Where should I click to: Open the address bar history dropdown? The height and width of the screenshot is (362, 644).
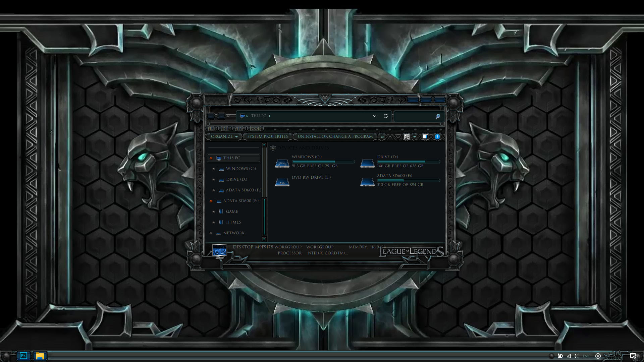[375, 116]
